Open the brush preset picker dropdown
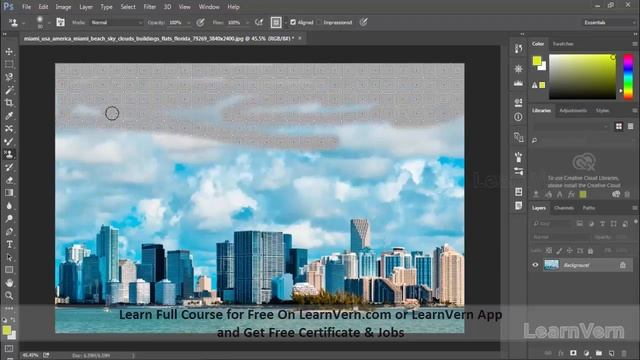Screen dimensions: 640x360 49,23
